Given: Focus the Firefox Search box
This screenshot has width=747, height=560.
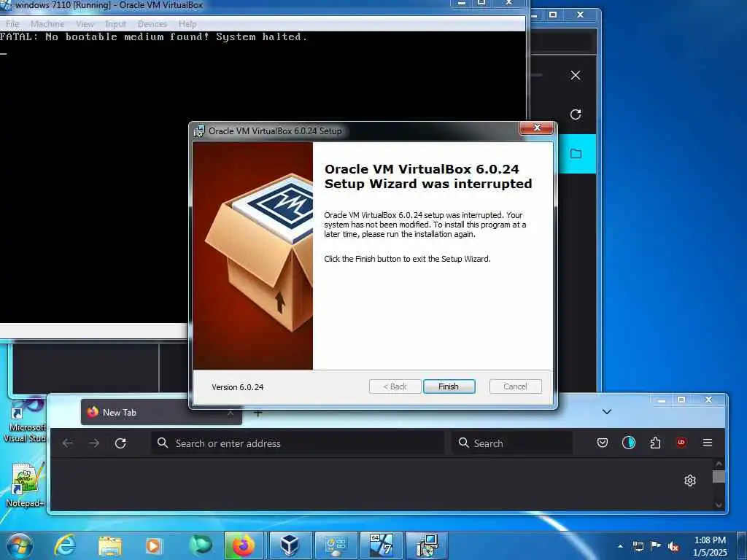Looking at the screenshot, I should (x=512, y=443).
